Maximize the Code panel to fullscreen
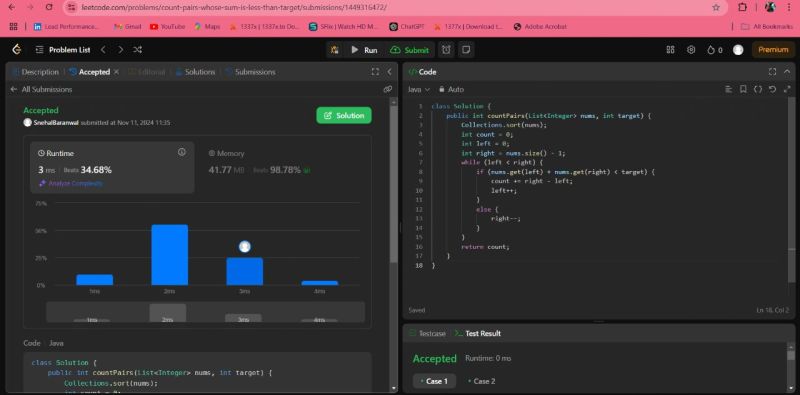800x395 pixels. 772,72
